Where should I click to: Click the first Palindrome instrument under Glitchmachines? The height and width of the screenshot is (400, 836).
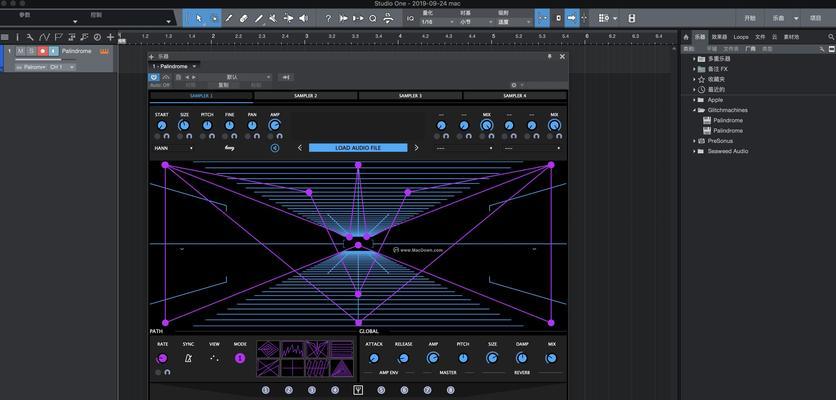728,121
